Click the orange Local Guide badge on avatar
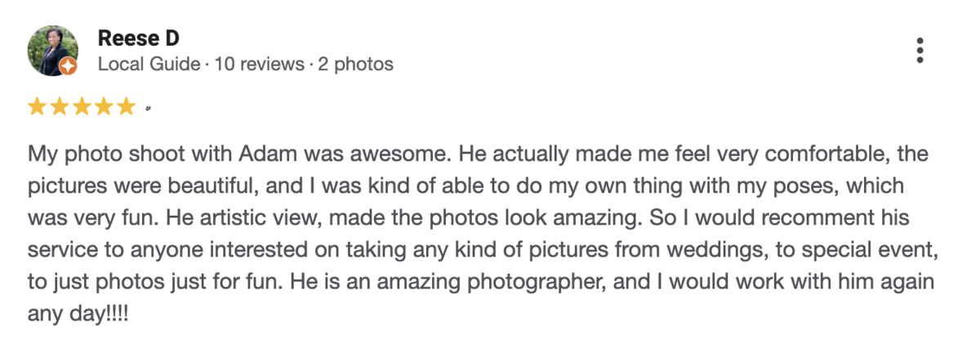Viewport: 980px width, 344px height. (x=69, y=66)
